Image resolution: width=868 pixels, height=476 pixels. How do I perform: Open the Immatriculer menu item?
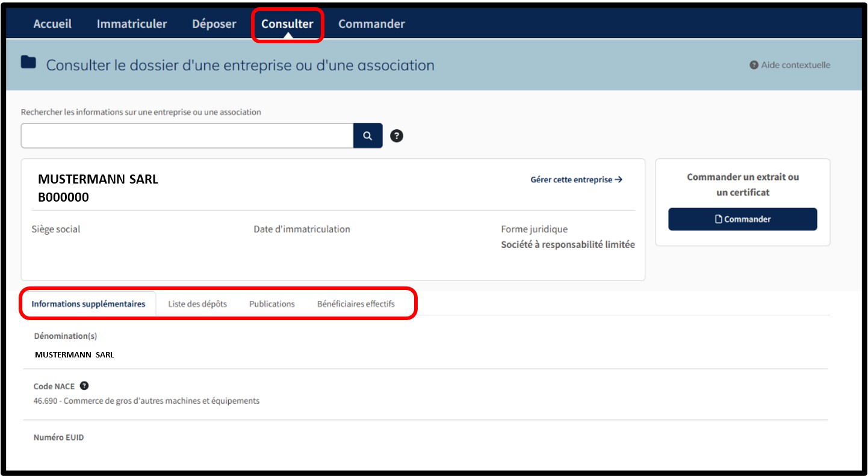(x=132, y=24)
